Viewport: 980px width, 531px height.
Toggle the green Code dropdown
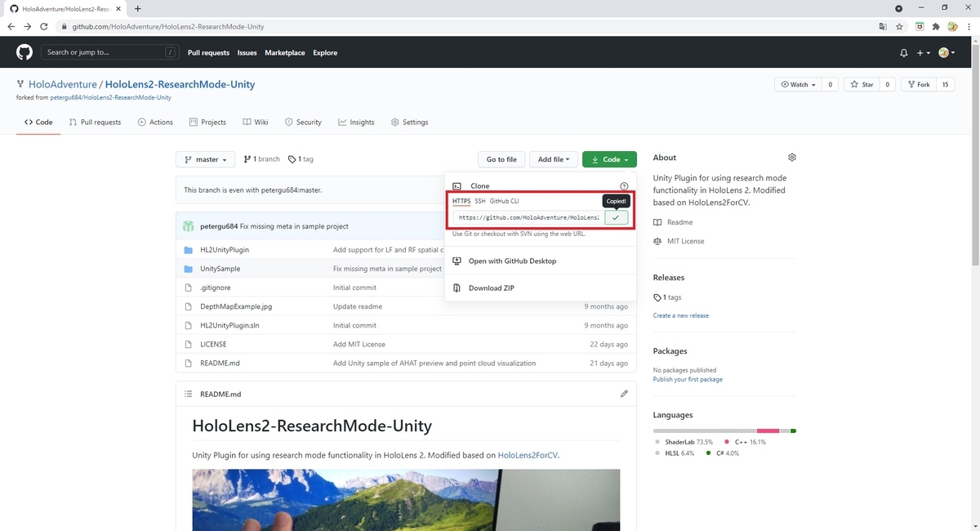[610, 159]
